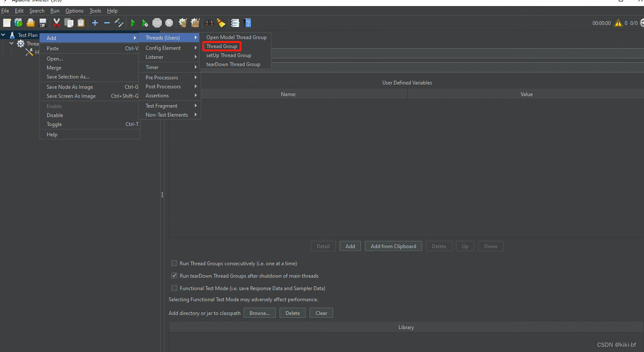Viewport: 644px width, 352px height.
Task: Uncheck Run tearDown Thread Groups after shutdown
Action: click(x=174, y=276)
